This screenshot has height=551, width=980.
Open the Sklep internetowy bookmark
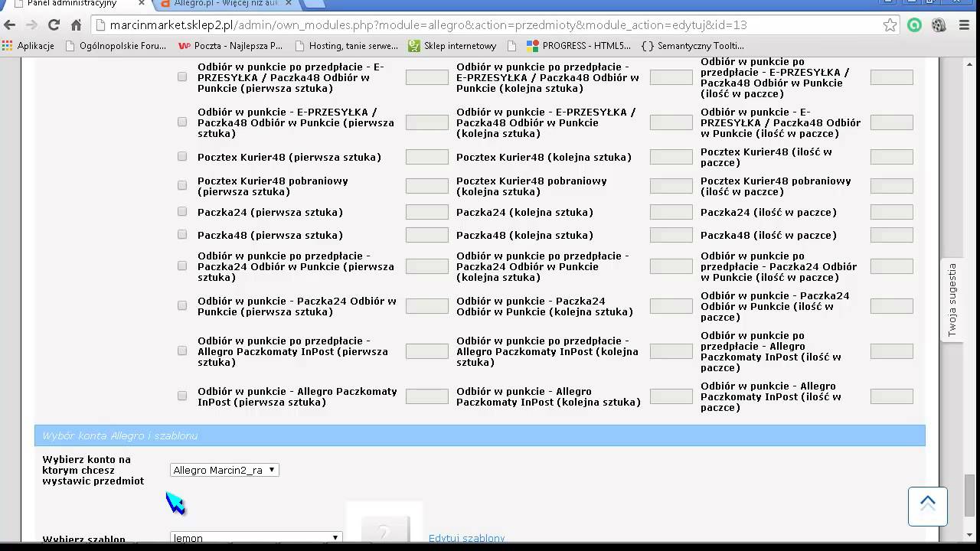[453, 46]
